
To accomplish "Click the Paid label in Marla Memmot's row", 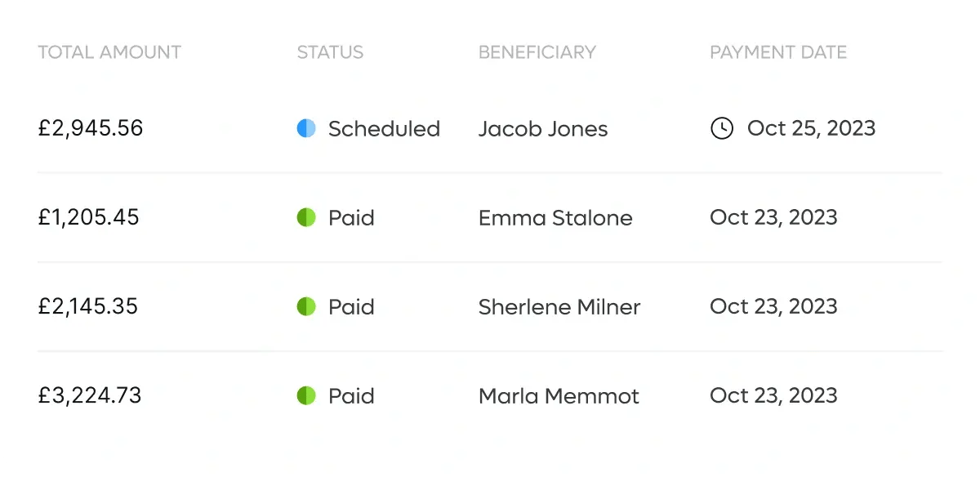I will coord(351,396).
